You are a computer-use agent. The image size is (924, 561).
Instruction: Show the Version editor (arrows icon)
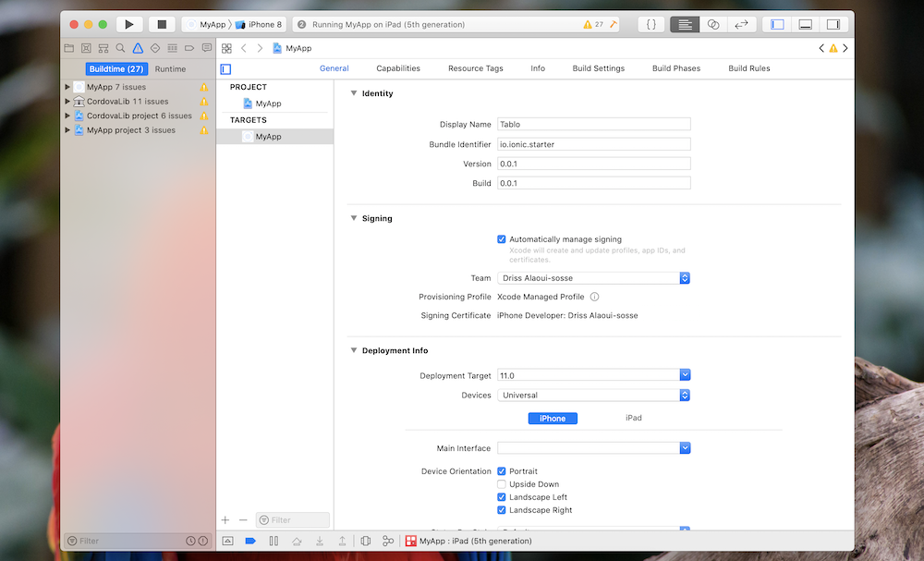[741, 24]
